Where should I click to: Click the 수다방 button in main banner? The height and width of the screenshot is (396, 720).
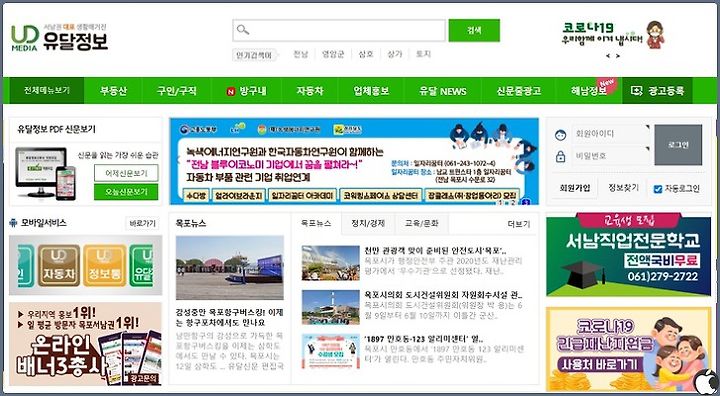(x=196, y=196)
